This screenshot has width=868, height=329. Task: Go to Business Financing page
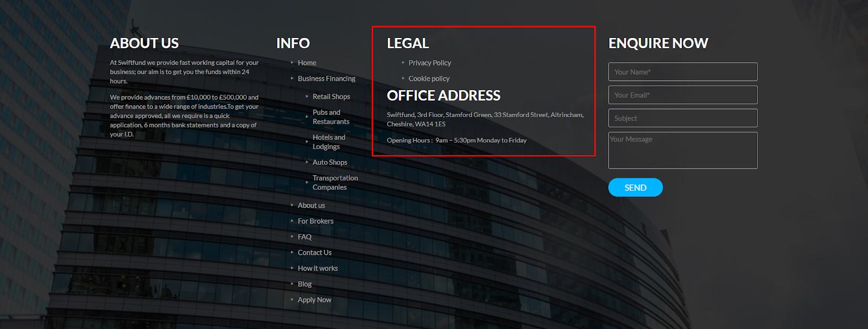[326, 79]
